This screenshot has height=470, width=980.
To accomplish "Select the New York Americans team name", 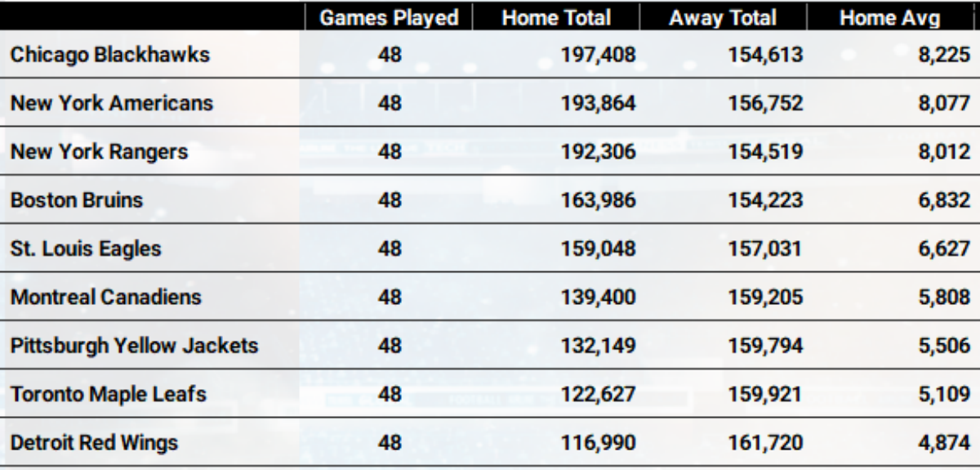I will [112, 104].
